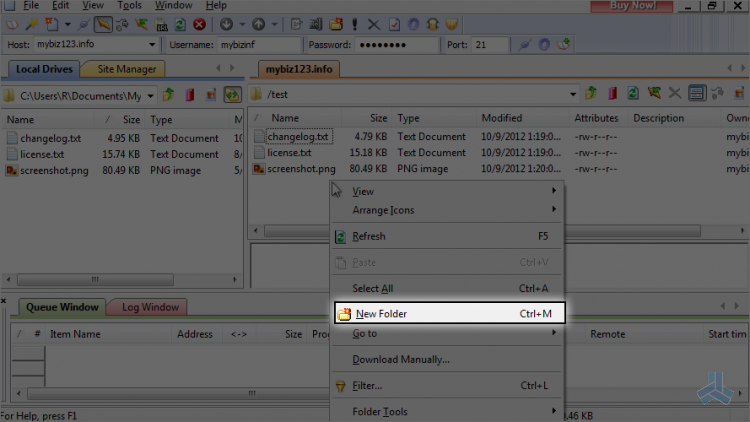Open Site Manager book icon in main toolbar
This screenshot has width=750, height=422.
[11, 24]
